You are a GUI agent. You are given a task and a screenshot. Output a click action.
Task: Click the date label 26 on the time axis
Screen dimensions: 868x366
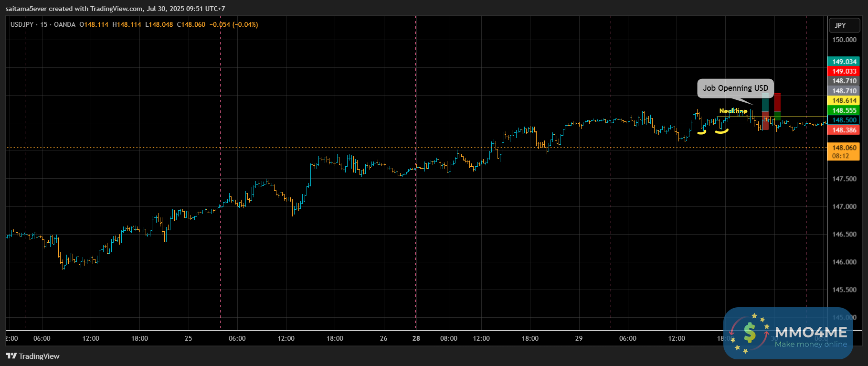point(383,338)
